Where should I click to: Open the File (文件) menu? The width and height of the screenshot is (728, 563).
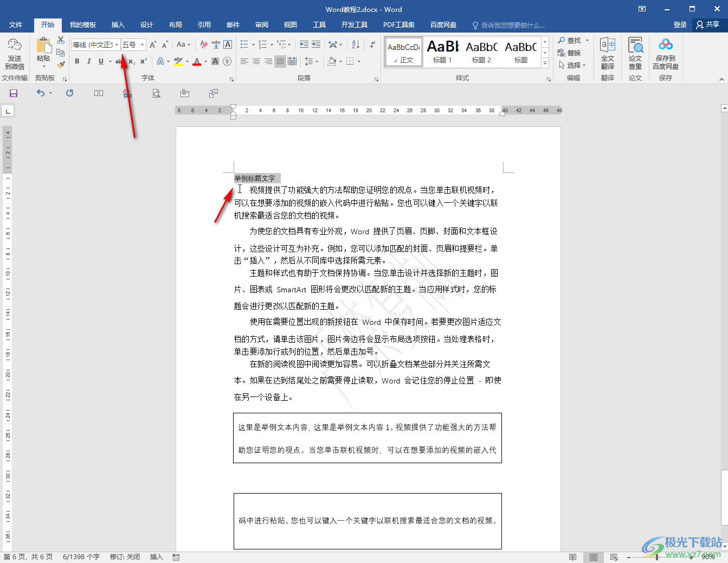(x=16, y=25)
